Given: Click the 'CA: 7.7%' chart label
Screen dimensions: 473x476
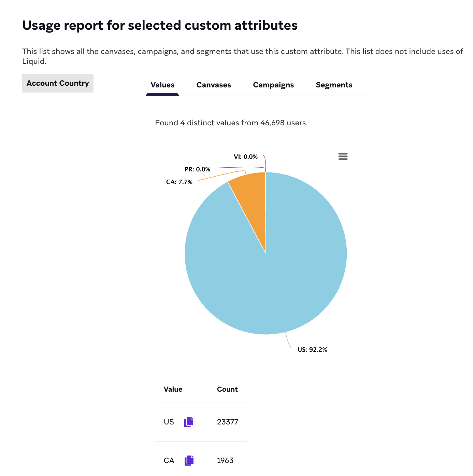Looking at the screenshot, I should [x=179, y=182].
